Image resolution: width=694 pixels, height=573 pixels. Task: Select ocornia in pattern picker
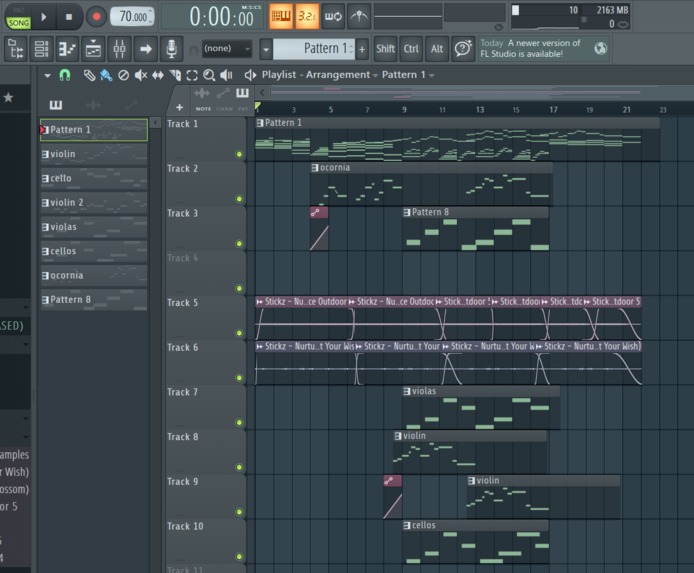coord(94,276)
